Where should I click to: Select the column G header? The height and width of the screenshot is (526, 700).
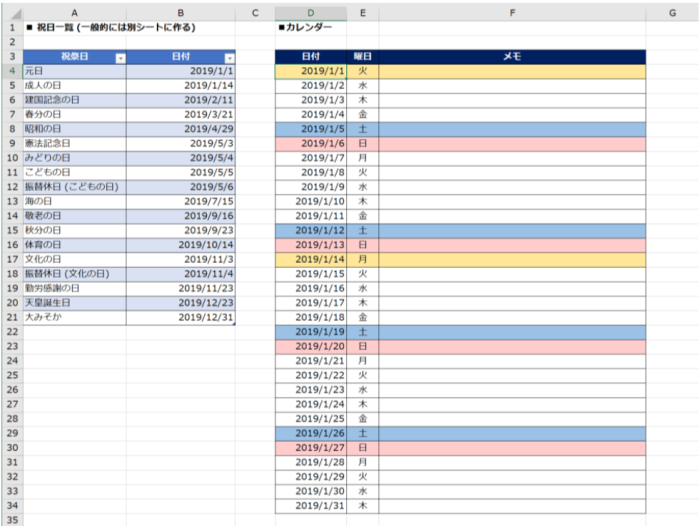click(672, 13)
